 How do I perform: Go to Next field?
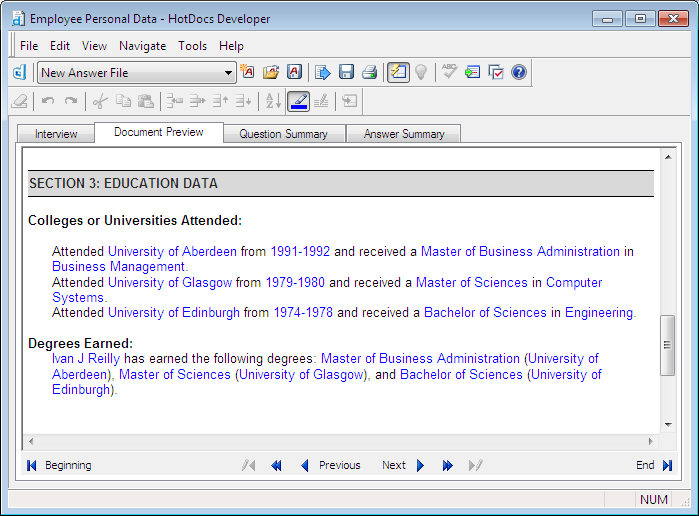[x=403, y=465]
